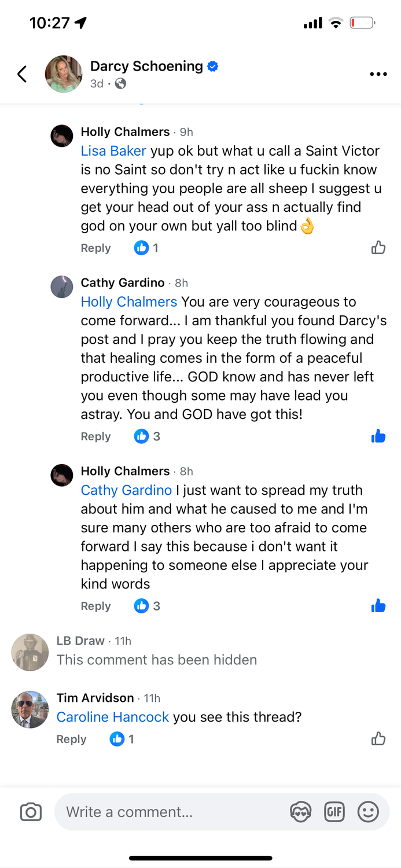The height and width of the screenshot is (868, 401).
Task: Open Darcy Schoening's profile picture
Action: pyautogui.click(x=64, y=74)
